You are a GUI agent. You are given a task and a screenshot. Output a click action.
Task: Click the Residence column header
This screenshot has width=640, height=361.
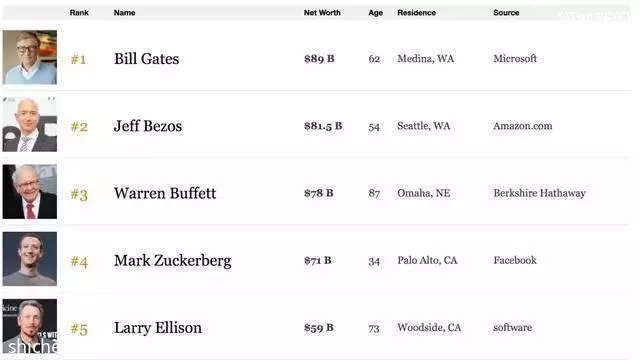pyautogui.click(x=417, y=13)
